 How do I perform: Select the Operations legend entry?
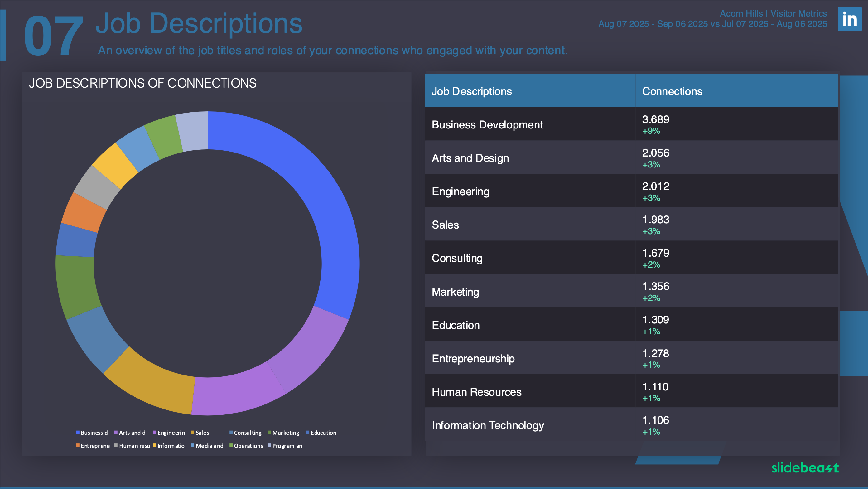click(246, 446)
